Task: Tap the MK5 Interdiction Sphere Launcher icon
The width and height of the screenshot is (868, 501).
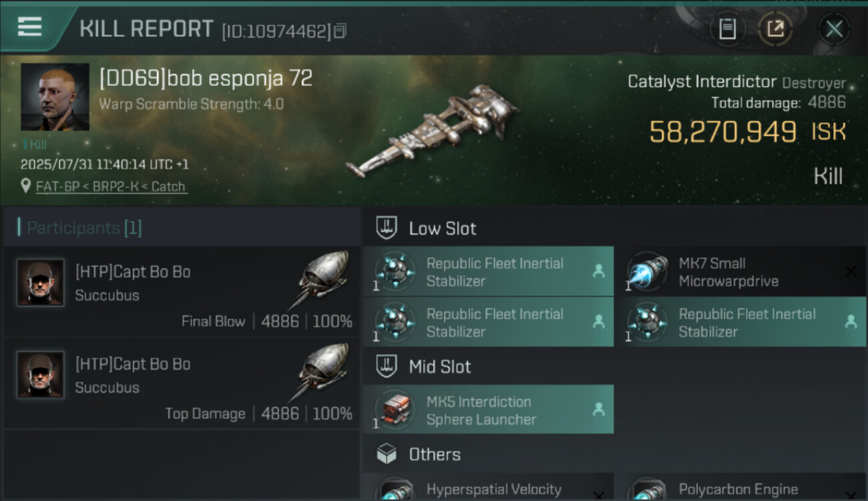Action: (x=395, y=409)
